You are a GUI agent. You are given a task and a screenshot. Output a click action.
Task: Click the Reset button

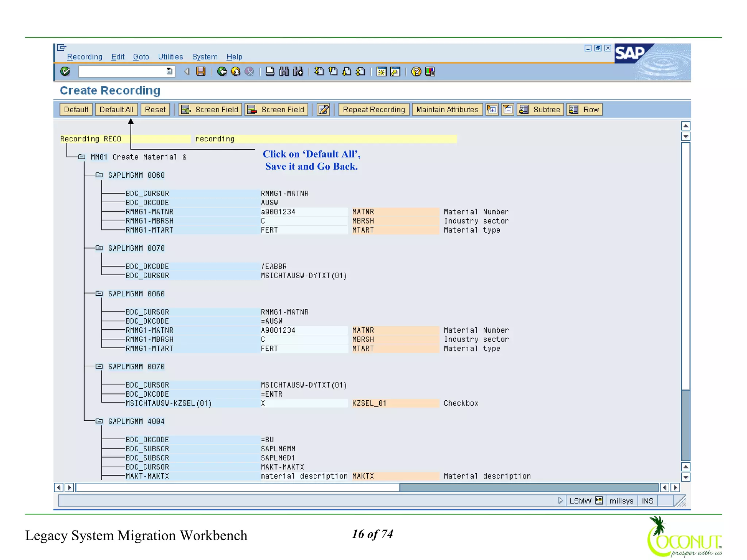(x=155, y=109)
